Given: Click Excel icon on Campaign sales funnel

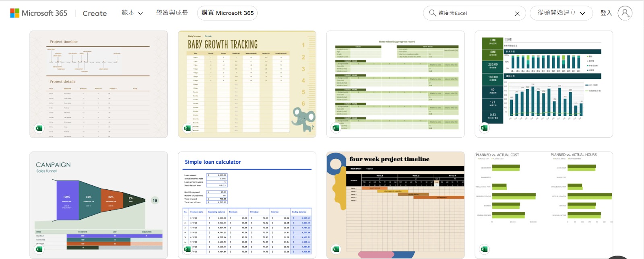Looking at the screenshot, I should tap(39, 249).
